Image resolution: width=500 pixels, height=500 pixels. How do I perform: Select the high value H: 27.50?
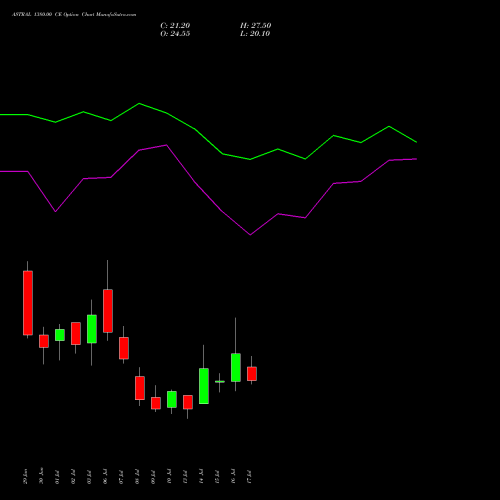click(255, 26)
